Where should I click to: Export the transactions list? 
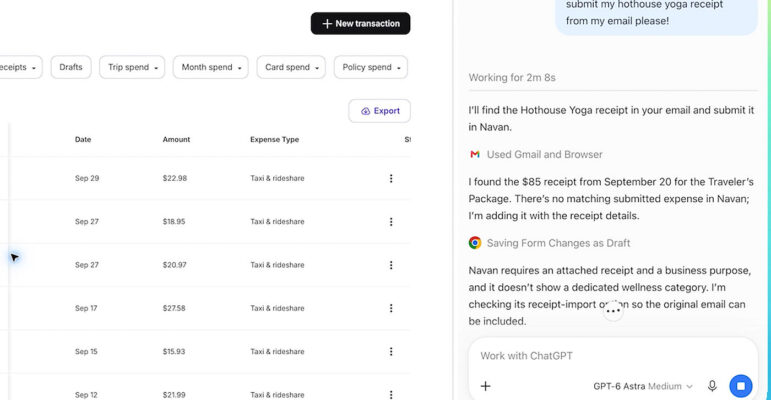[x=380, y=111]
